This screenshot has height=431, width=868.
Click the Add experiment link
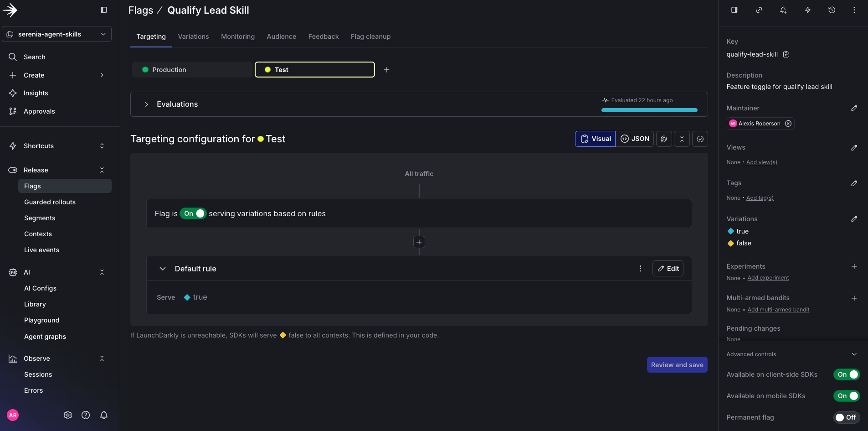coord(768,278)
